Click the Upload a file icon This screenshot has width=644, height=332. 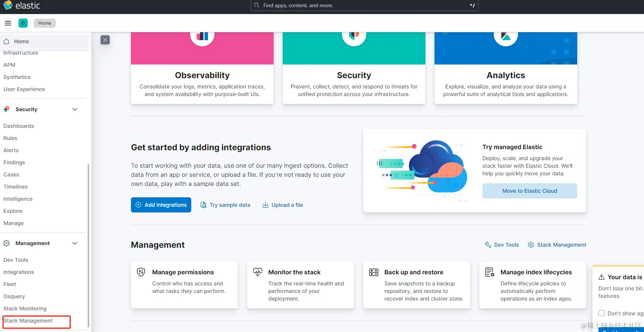tap(265, 205)
